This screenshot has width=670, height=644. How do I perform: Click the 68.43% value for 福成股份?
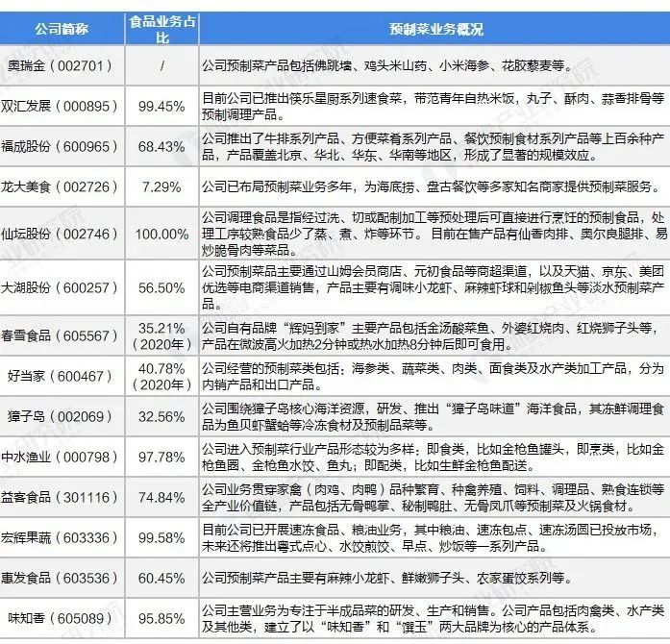[x=161, y=146]
